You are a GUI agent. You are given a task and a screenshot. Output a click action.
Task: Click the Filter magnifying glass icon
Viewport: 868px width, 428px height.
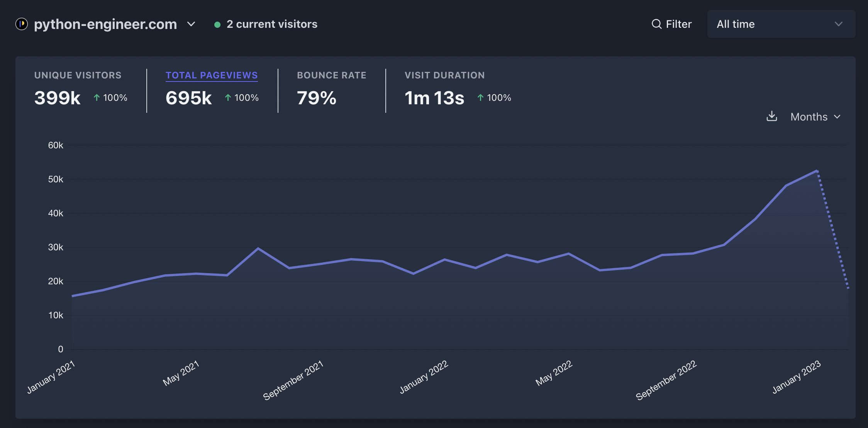(x=656, y=24)
